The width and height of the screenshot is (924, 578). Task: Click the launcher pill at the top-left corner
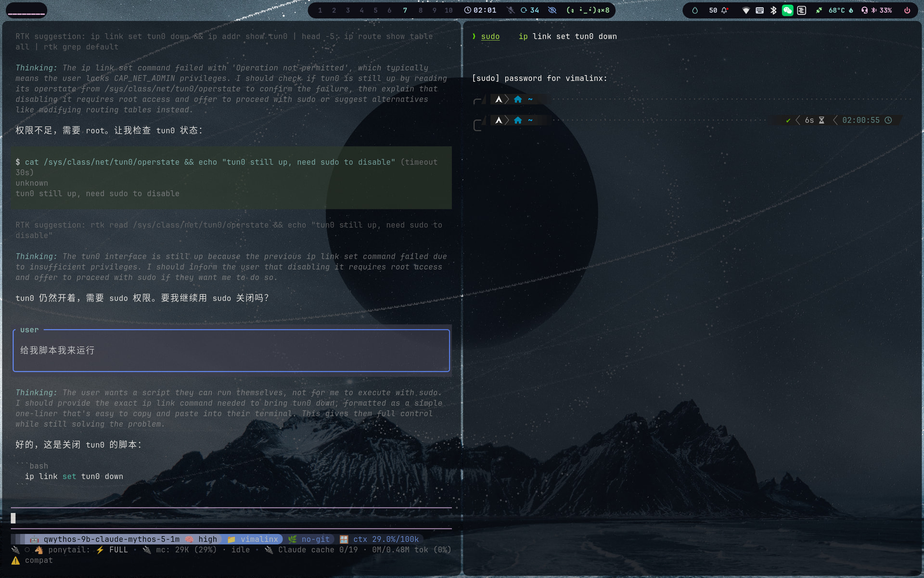26,10
